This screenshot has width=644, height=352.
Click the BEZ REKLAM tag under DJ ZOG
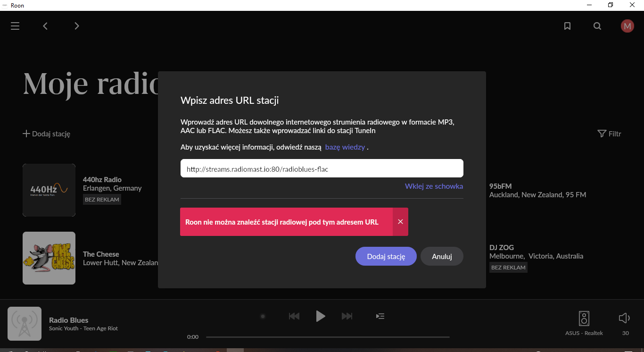[x=508, y=268]
